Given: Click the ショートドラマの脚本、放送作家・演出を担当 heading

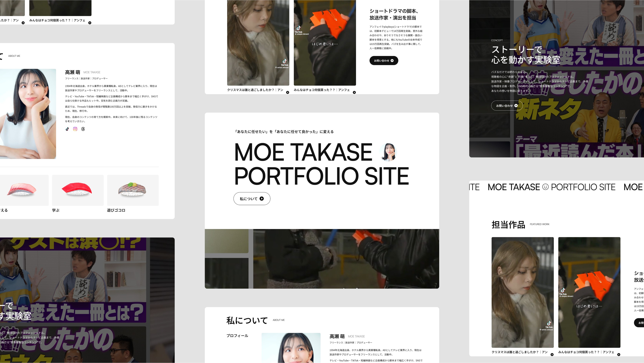Looking at the screenshot, I should (394, 14).
